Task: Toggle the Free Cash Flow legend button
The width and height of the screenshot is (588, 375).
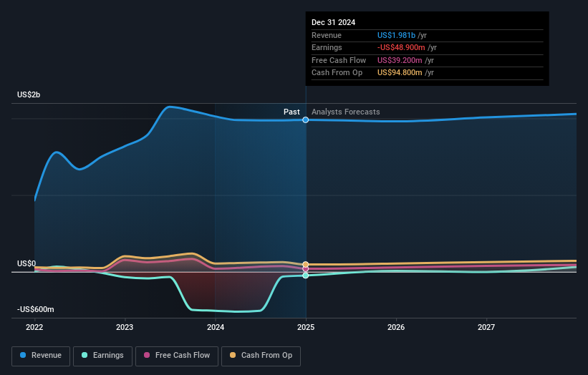Action: coord(177,356)
